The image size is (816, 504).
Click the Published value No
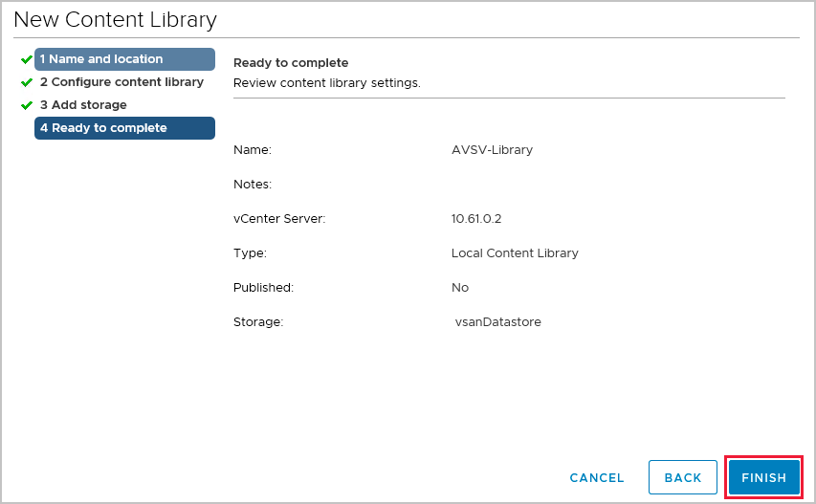click(x=460, y=288)
